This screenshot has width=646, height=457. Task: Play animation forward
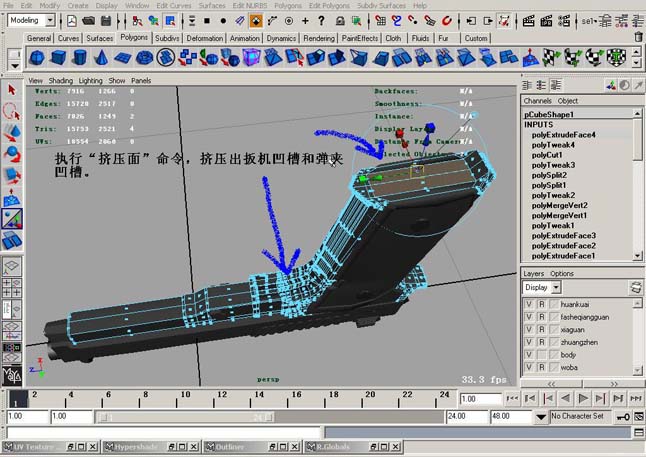point(583,398)
